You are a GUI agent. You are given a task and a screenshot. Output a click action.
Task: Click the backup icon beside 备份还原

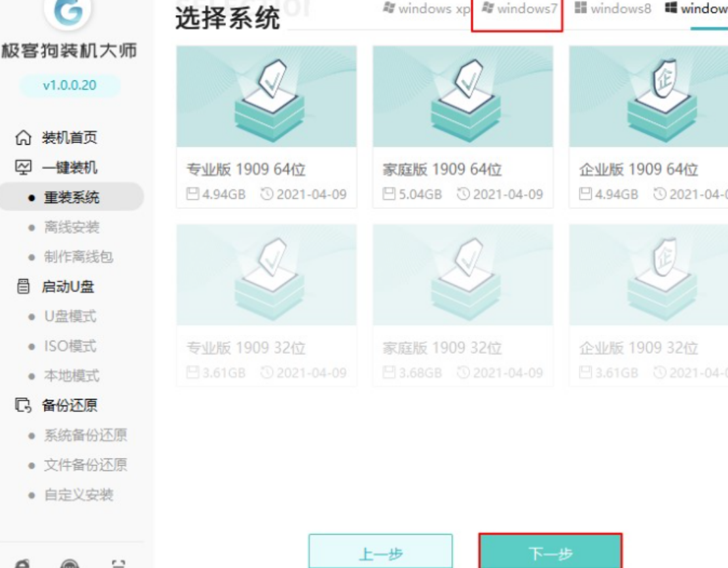coord(23,406)
